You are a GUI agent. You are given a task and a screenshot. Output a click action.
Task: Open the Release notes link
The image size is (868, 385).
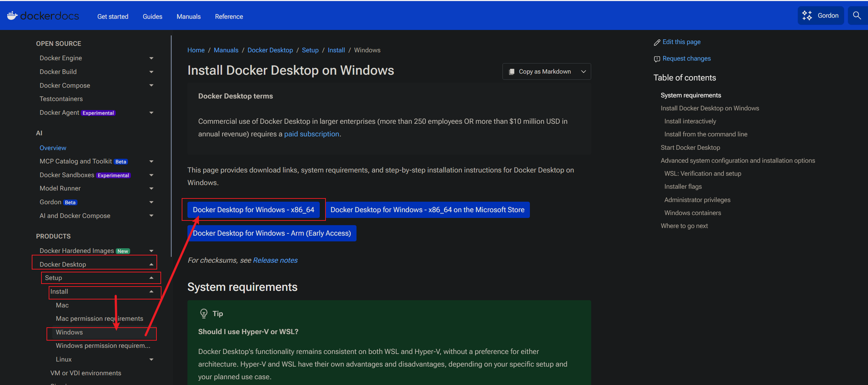click(x=275, y=260)
